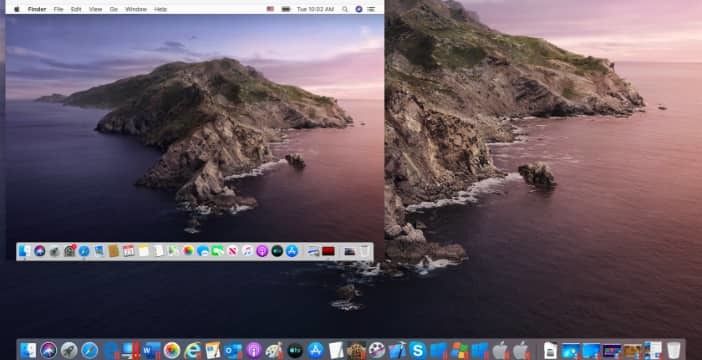Activate Siri from the menu bar
Image resolution: width=702 pixels, height=360 pixels.
[359, 9]
